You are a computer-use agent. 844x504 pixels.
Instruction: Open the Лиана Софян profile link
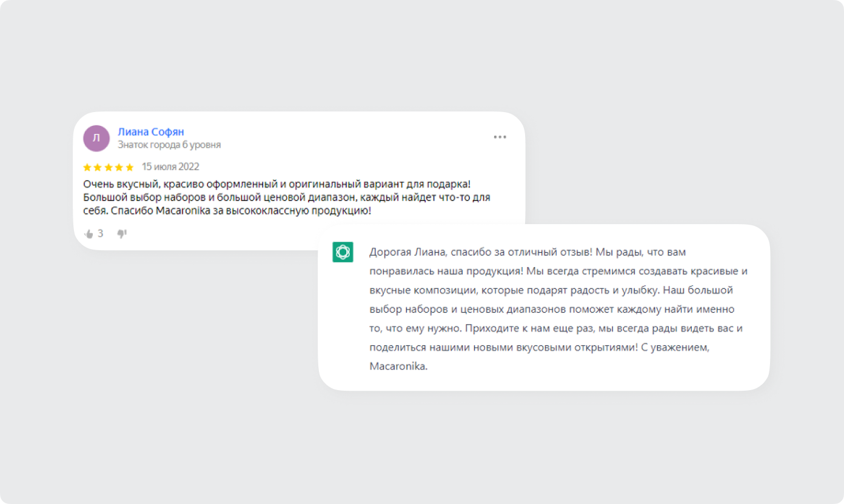[151, 132]
